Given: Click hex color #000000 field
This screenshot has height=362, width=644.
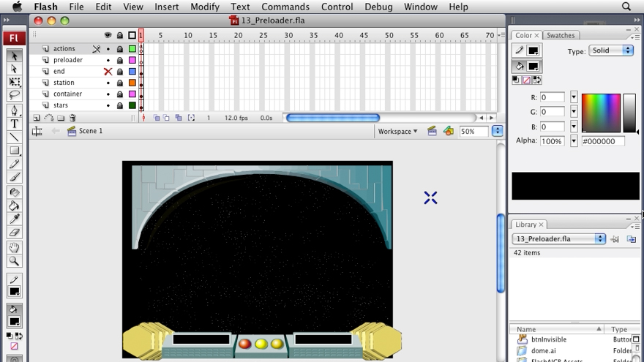Looking at the screenshot, I should 603,141.
